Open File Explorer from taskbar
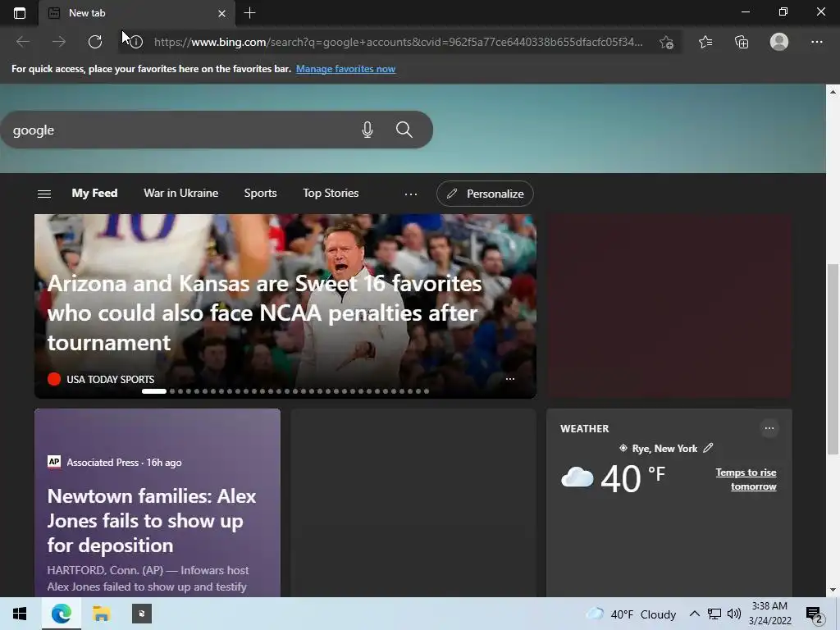840x630 pixels. [101, 614]
